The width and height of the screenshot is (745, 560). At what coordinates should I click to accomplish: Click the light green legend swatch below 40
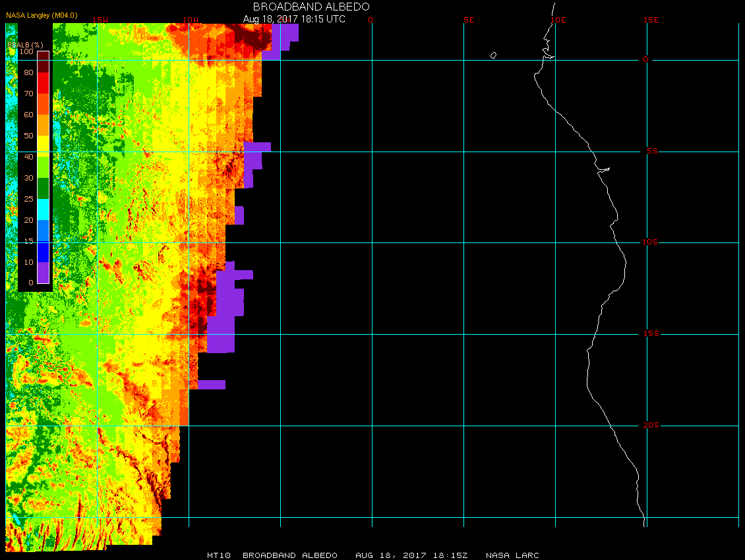pyautogui.click(x=44, y=167)
